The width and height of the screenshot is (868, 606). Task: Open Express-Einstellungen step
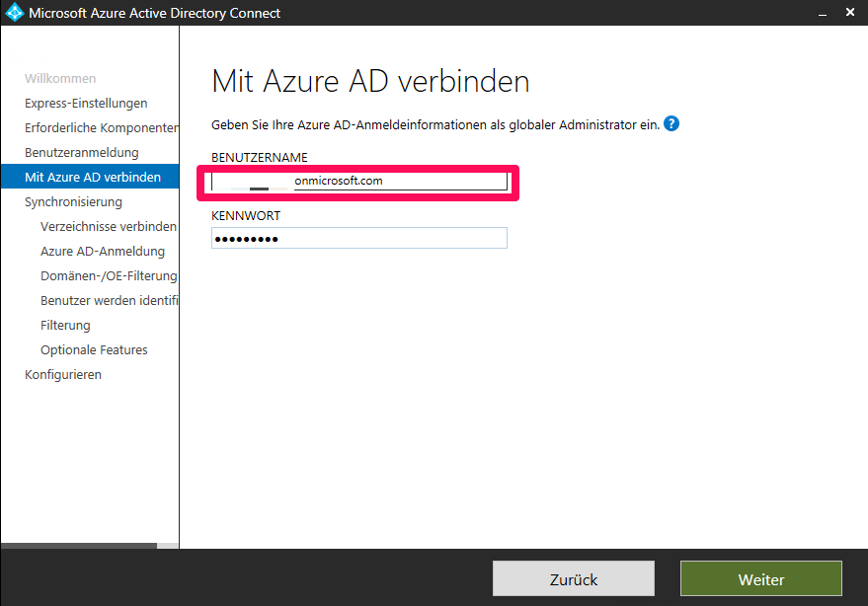(x=86, y=104)
